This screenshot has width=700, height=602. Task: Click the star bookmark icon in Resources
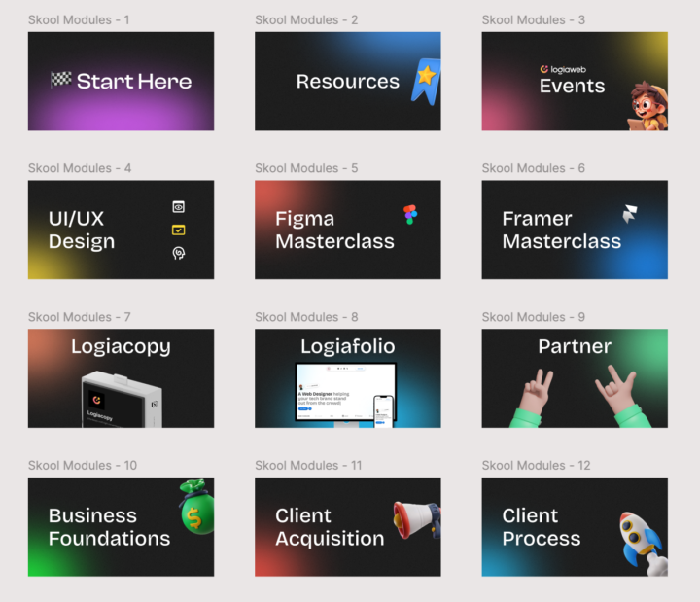point(427,82)
